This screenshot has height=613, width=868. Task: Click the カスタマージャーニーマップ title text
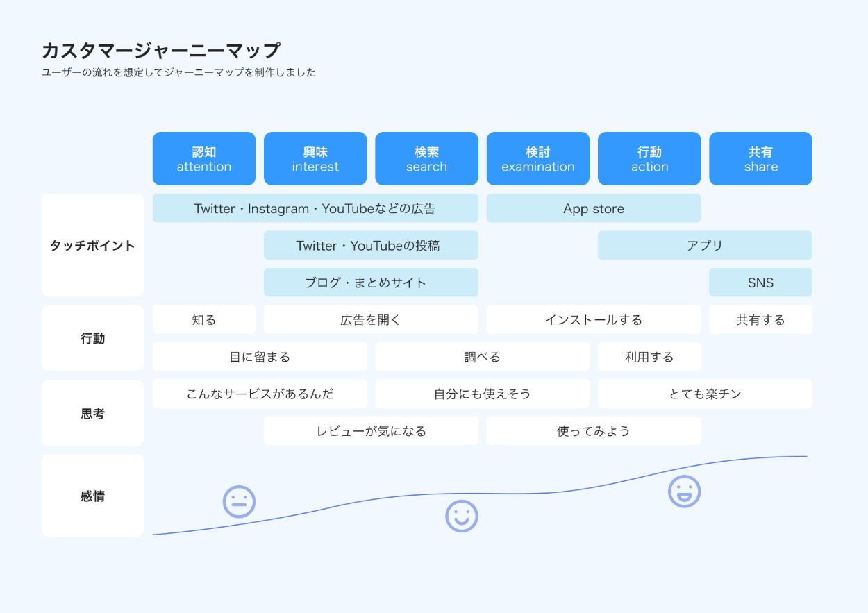161,51
